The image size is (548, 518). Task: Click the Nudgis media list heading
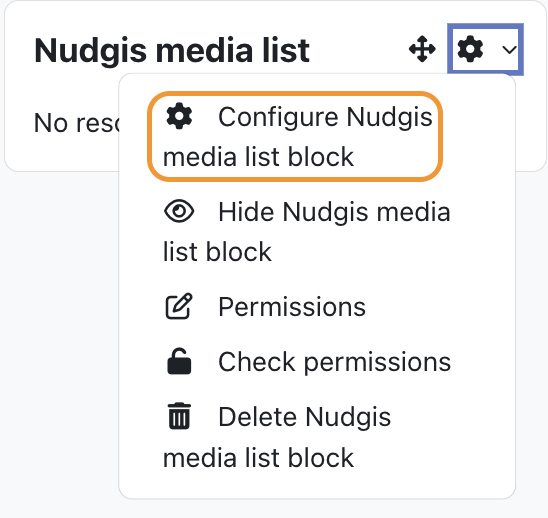[x=172, y=51]
